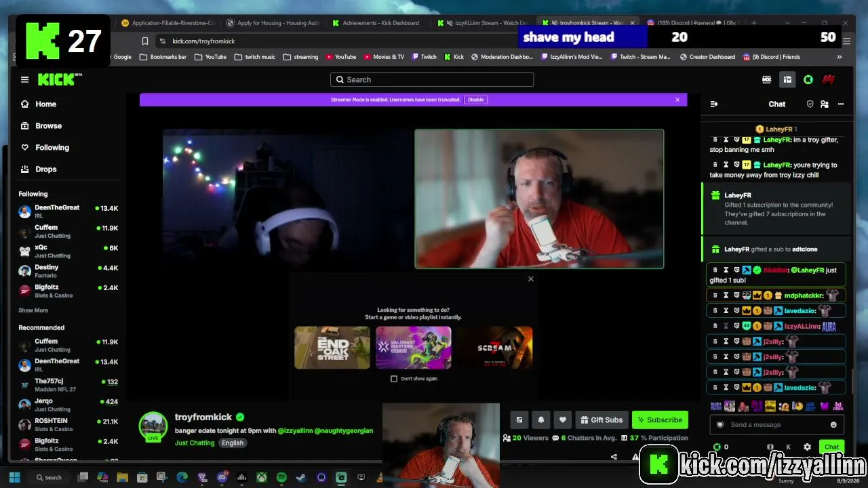This screenshot has height=488, width=868.
Task: Subscribe to troyfromkick
Action: [660, 420]
